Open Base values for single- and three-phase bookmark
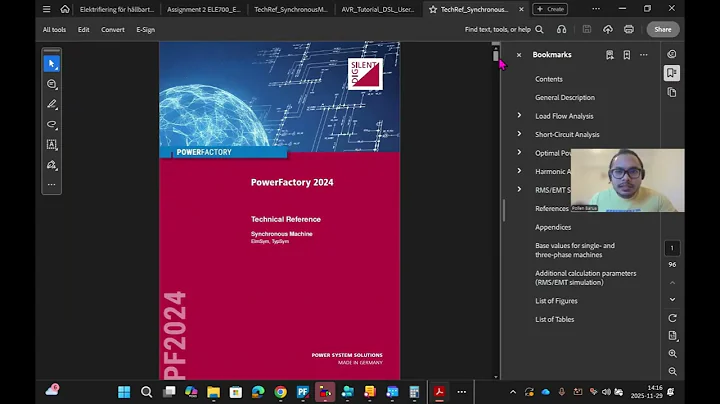This screenshot has height=404, width=720. (574, 250)
